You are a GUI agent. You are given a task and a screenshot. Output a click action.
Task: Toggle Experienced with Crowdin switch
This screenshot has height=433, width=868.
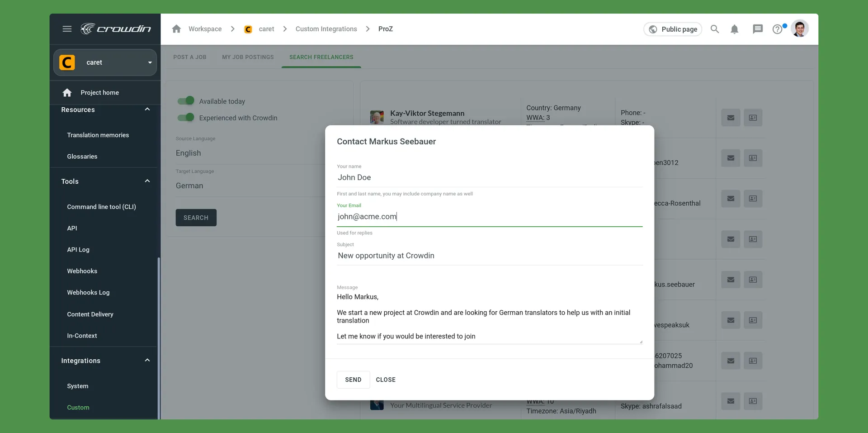point(186,117)
